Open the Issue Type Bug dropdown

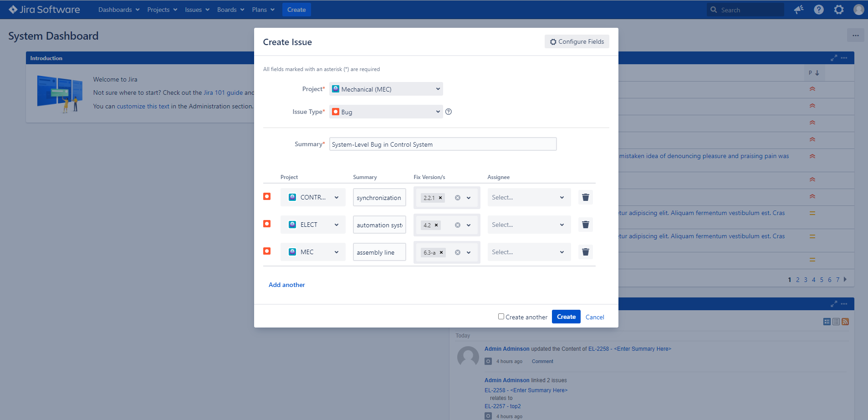tap(386, 112)
